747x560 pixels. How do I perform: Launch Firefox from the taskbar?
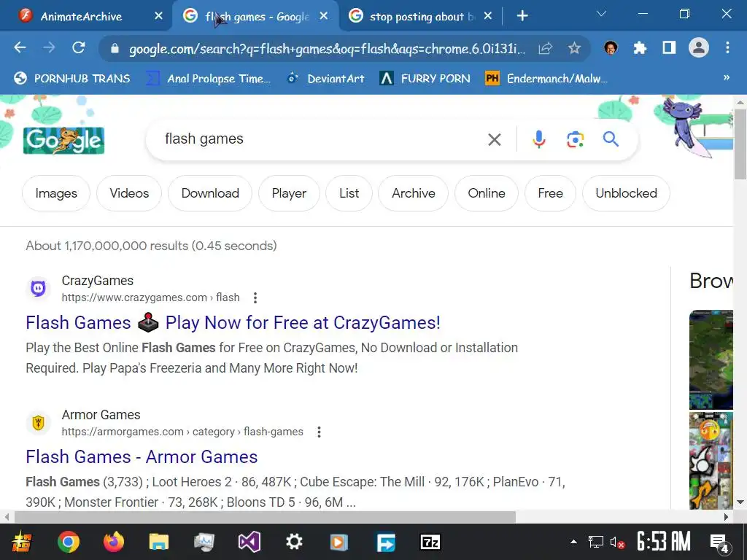tap(113, 542)
